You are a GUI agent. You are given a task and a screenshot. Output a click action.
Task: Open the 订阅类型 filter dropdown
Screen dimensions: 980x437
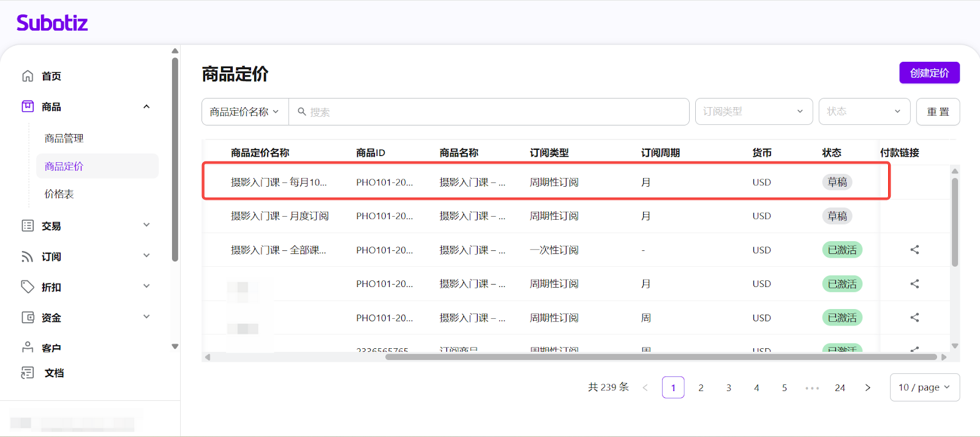pyautogui.click(x=753, y=111)
